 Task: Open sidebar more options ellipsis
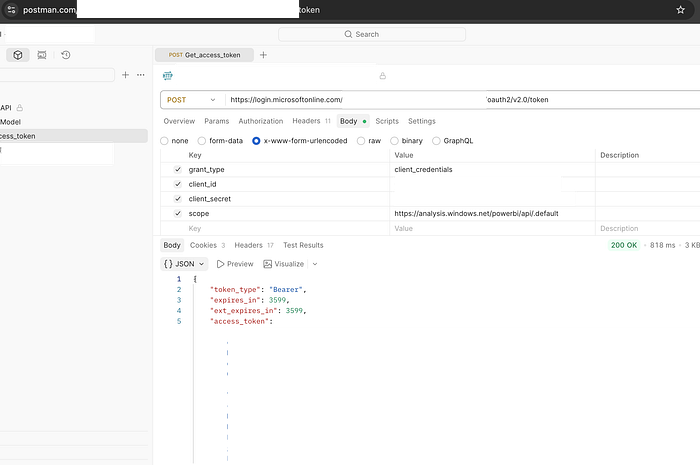[x=141, y=75]
